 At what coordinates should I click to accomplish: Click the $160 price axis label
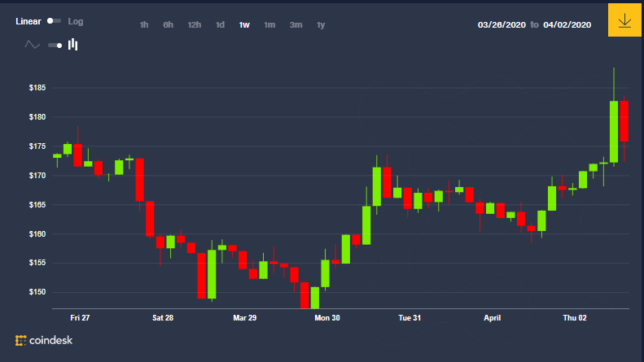coord(37,234)
